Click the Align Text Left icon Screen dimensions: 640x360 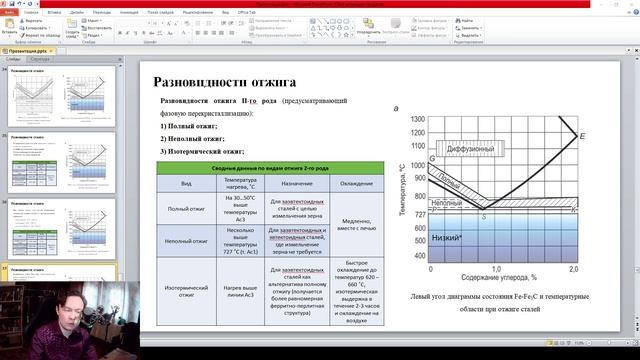click(x=198, y=33)
